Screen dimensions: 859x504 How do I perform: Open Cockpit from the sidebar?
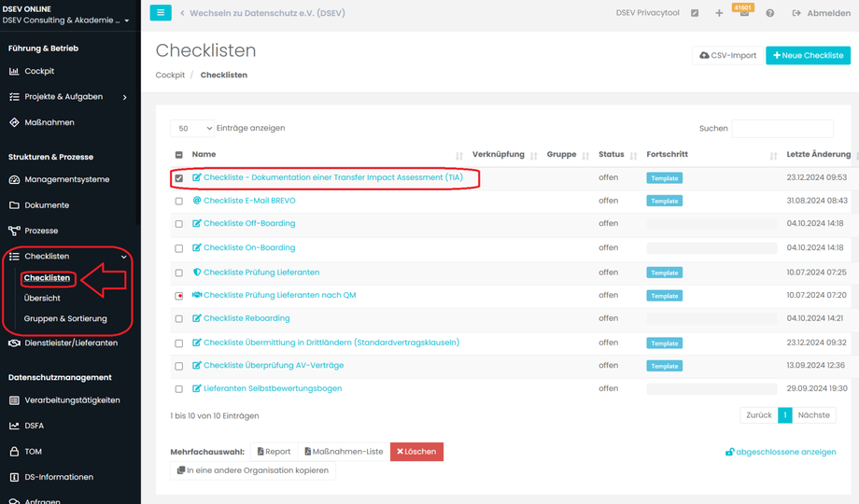(39, 71)
